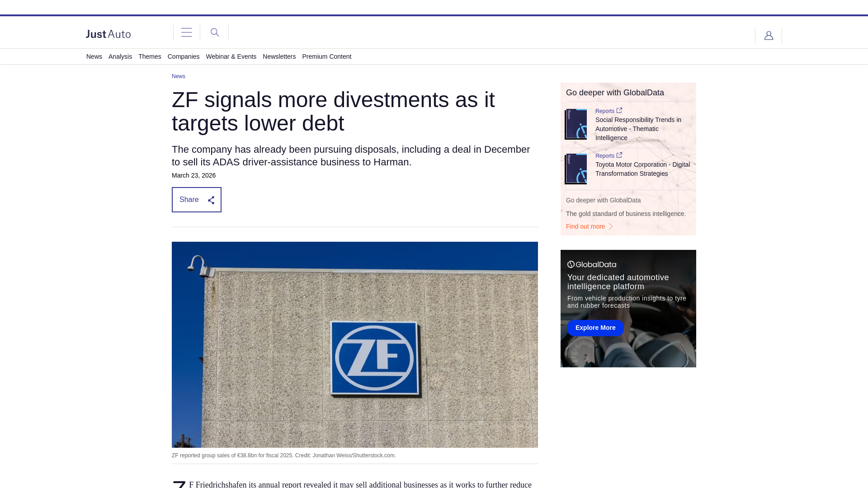Click the Explore More button

(595, 328)
